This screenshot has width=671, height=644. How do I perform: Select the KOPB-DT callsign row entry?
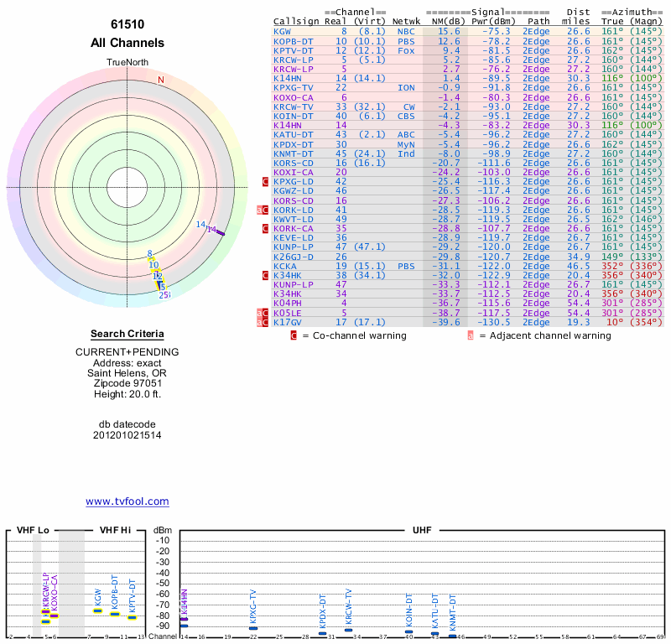pyautogui.click(x=293, y=40)
